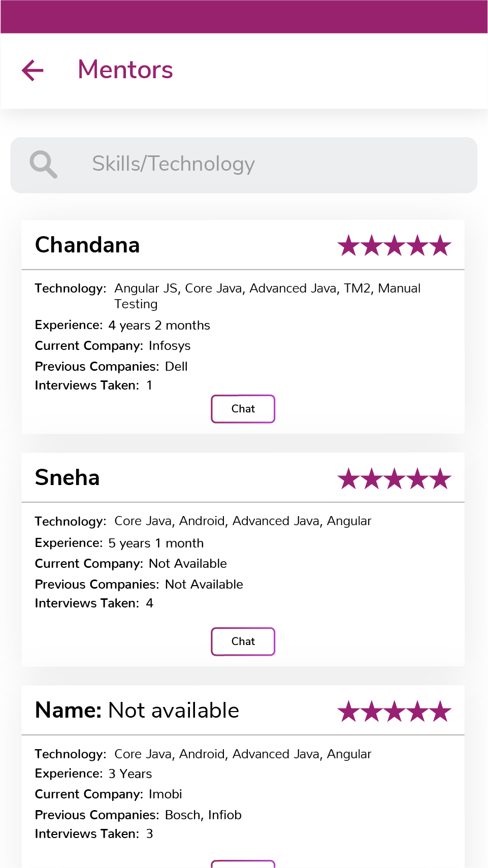The height and width of the screenshot is (868, 488).
Task: Go back using the arrow icon
Action: pyautogui.click(x=33, y=70)
